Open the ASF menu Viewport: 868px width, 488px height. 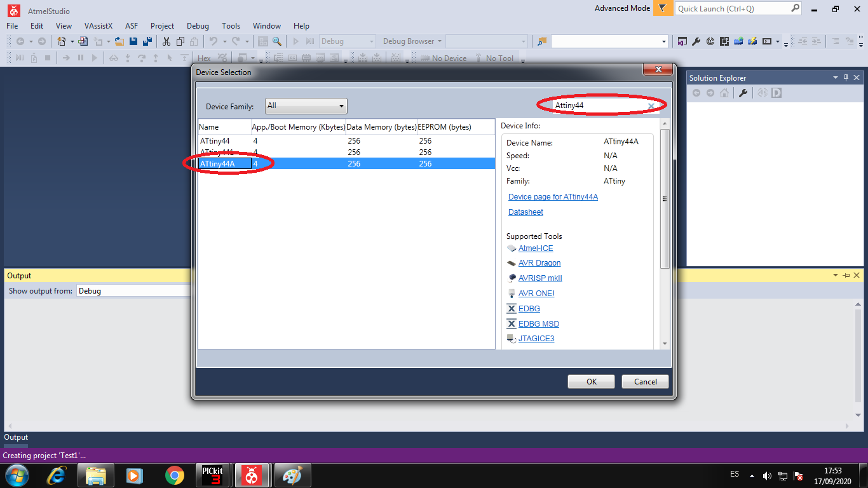pyautogui.click(x=132, y=26)
